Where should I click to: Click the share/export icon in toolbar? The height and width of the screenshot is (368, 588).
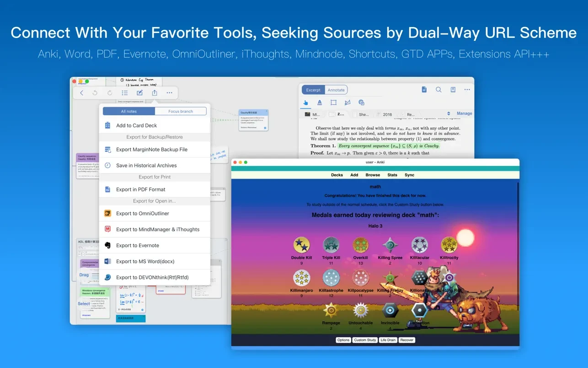pyautogui.click(x=155, y=93)
